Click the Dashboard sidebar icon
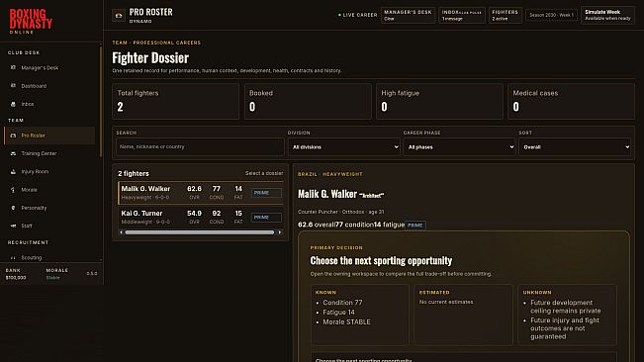Image resolution: width=644 pixels, height=362 pixels. coord(13,86)
